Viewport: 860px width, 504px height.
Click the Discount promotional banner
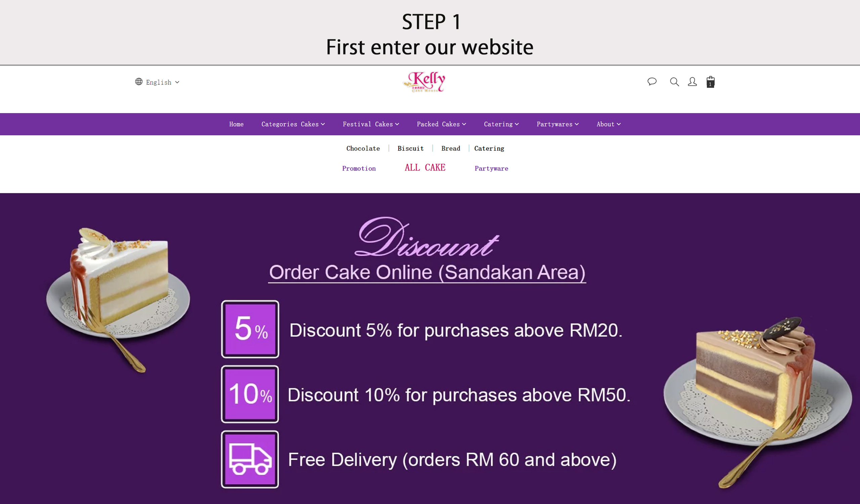[430, 348]
